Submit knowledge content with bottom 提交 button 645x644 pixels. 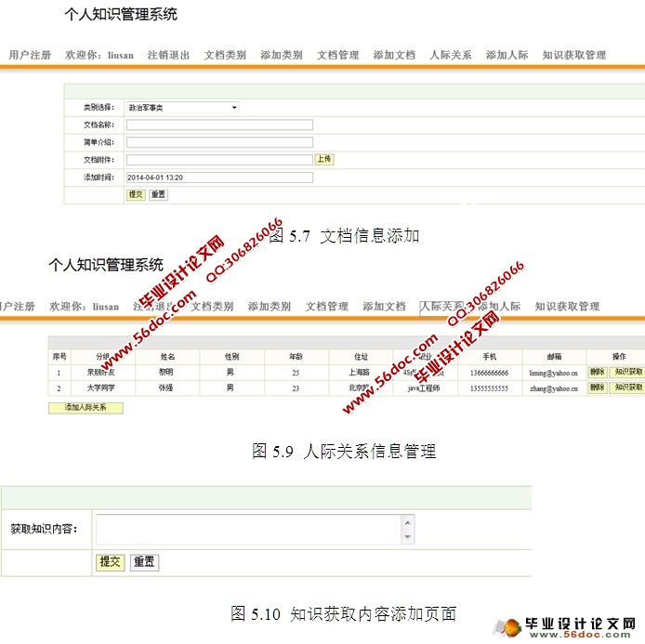[110, 562]
